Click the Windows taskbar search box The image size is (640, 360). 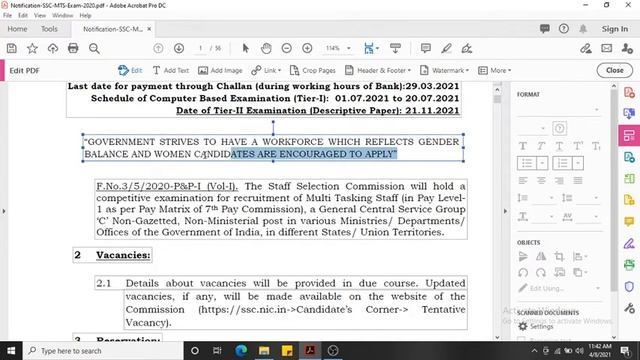[103, 351]
